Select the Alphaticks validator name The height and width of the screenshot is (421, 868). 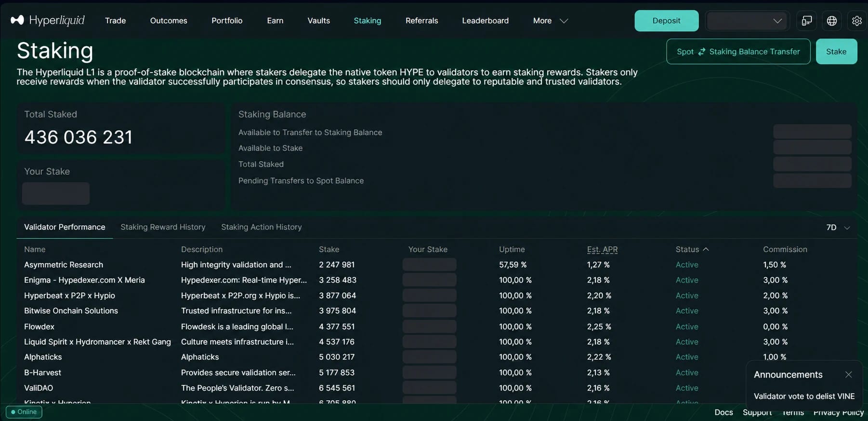coord(43,357)
